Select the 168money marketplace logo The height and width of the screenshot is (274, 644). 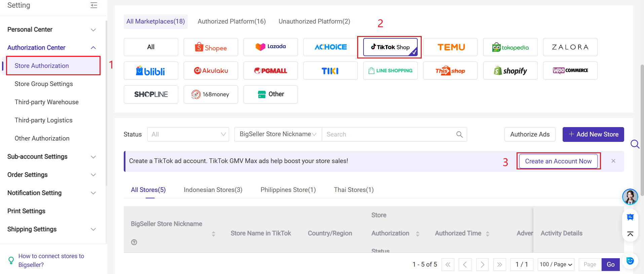coord(211,94)
